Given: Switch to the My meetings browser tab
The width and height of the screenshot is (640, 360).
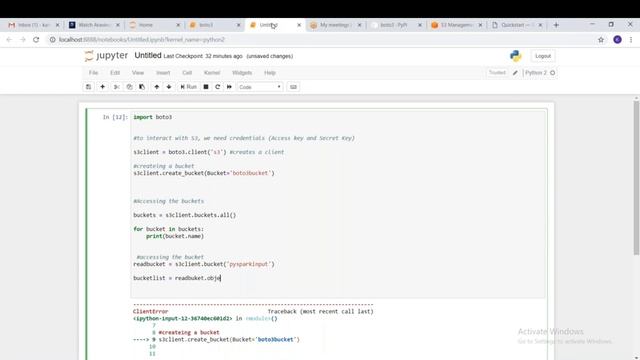Looking at the screenshot, I should point(336,25).
